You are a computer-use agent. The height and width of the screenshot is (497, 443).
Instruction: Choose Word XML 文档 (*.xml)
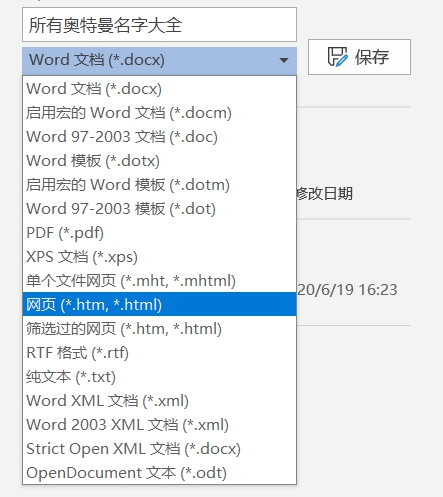point(159,401)
